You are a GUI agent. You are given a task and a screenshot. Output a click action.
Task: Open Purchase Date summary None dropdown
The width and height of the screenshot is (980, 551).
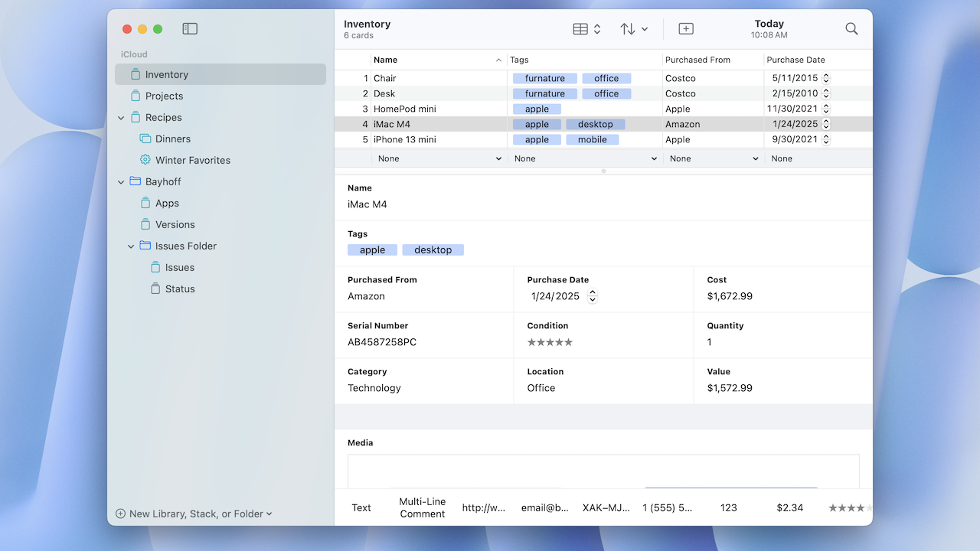pyautogui.click(x=818, y=158)
